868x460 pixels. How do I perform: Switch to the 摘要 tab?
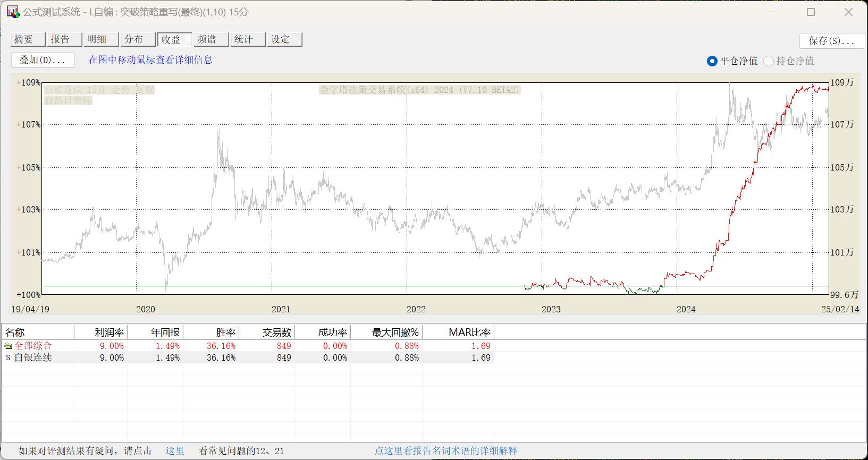coord(28,39)
